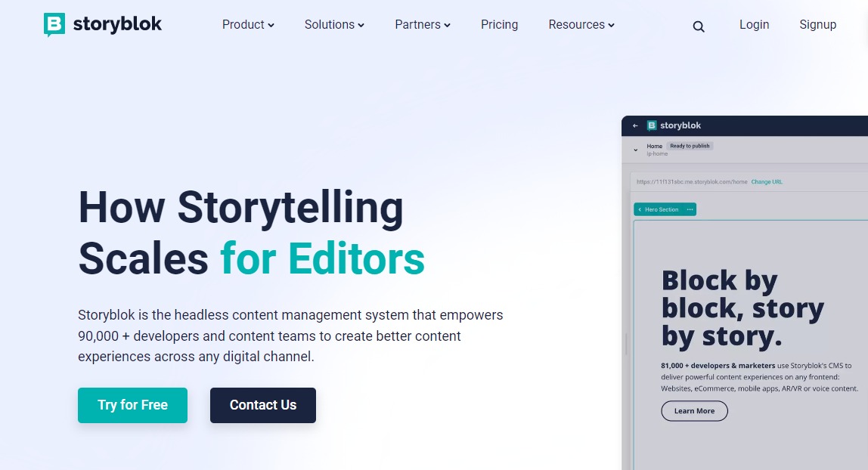This screenshot has height=470, width=868.
Task: Expand the Product dropdown menu
Action: [x=248, y=25]
